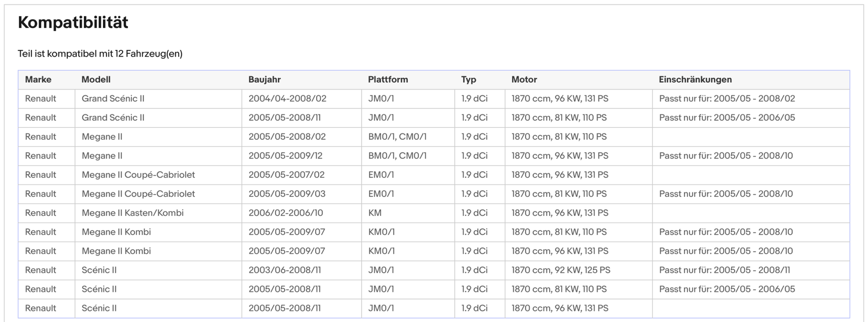Click the Baujahr cell 2003/06-2008/11

[285, 270]
